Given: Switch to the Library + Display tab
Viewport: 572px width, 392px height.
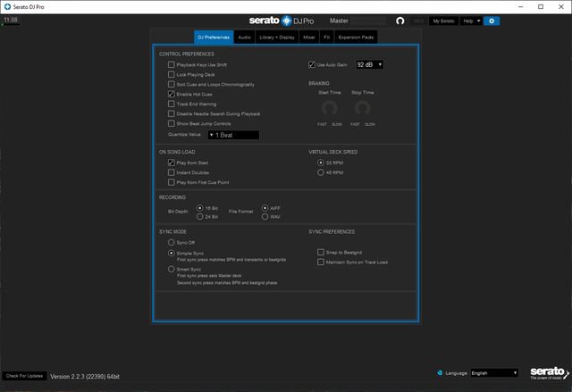Looking at the screenshot, I should tap(276, 37).
